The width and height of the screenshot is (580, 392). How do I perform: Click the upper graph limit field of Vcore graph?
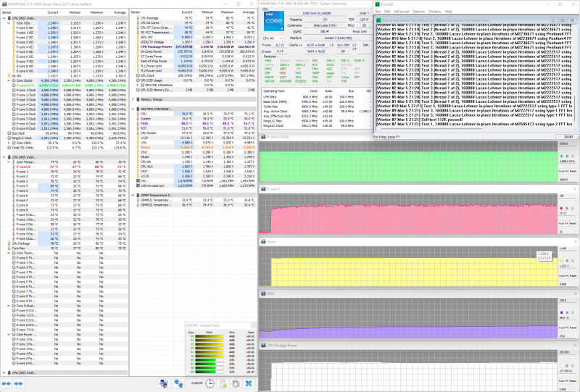567,249
